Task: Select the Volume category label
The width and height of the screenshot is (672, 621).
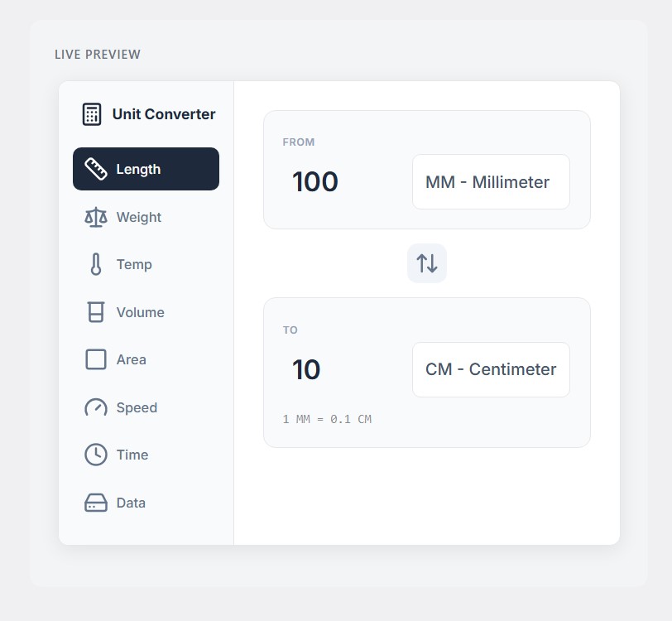Action: coord(141,312)
